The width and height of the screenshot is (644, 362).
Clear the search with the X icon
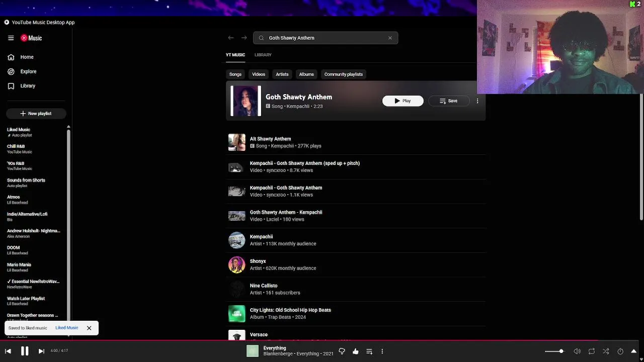pos(390,38)
